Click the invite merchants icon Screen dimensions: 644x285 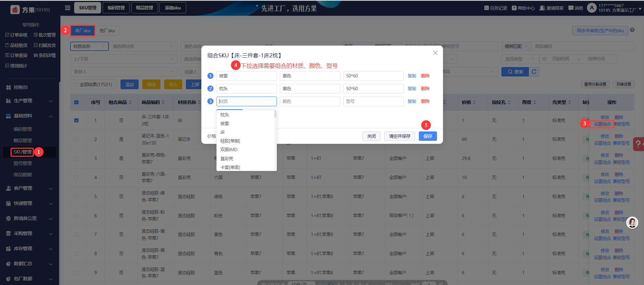click(542, 8)
